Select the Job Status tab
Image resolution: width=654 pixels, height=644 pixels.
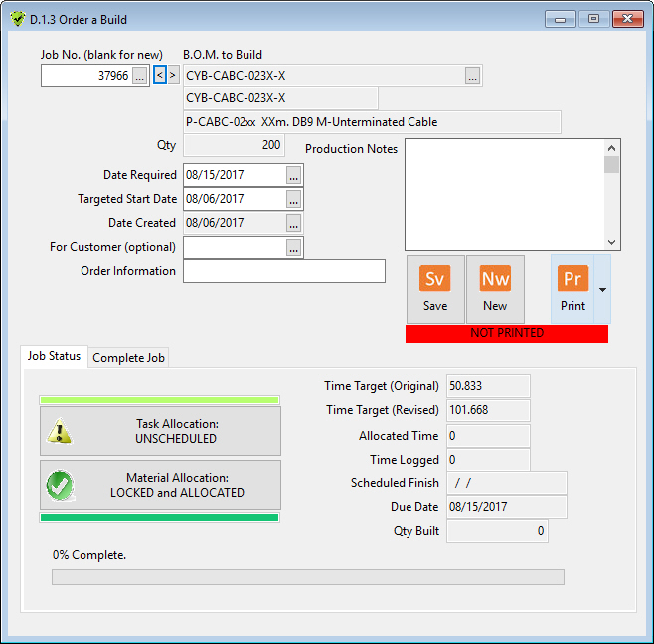click(54, 356)
